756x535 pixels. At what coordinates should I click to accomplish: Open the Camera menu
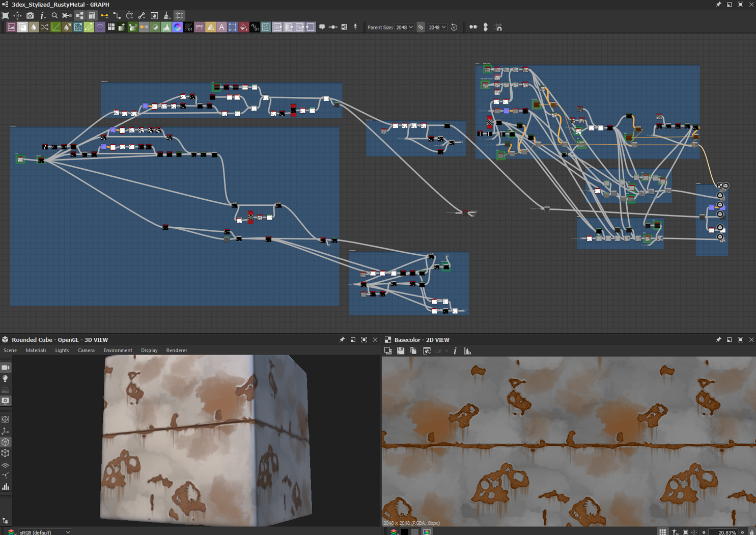tap(86, 351)
